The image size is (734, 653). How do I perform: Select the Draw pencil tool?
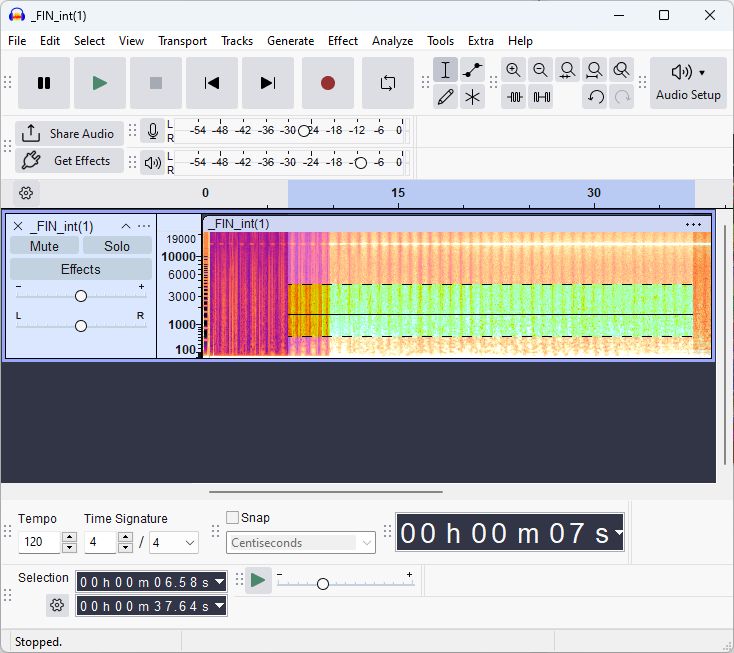446,97
